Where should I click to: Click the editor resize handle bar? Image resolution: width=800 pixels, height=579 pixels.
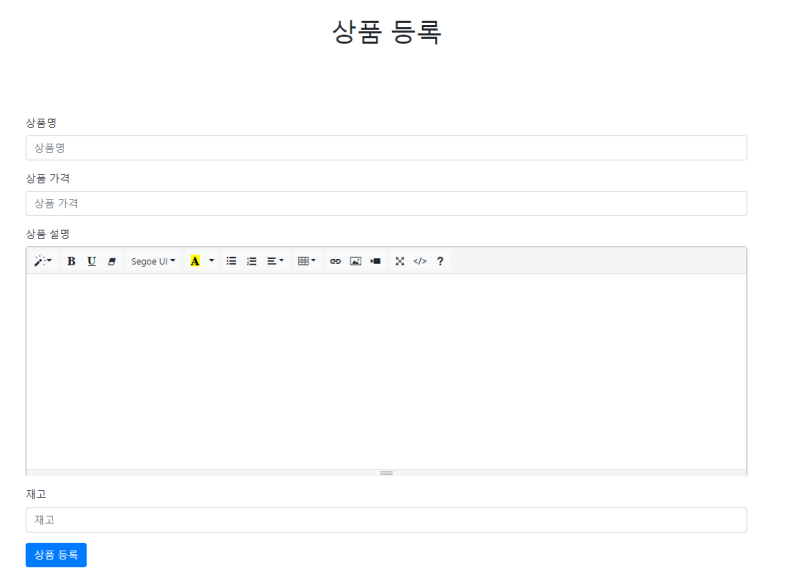click(x=386, y=473)
